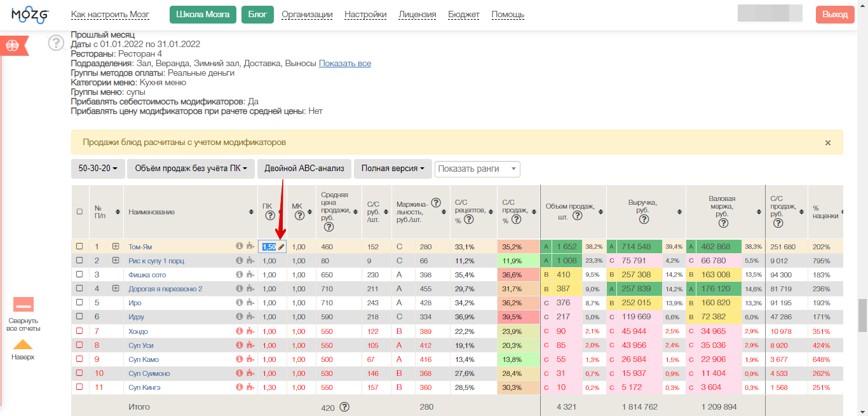This screenshot has height=416, width=868.
Task: Check the checkbox for Дорогая я перезвоню 2
Action: pos(79,289)
